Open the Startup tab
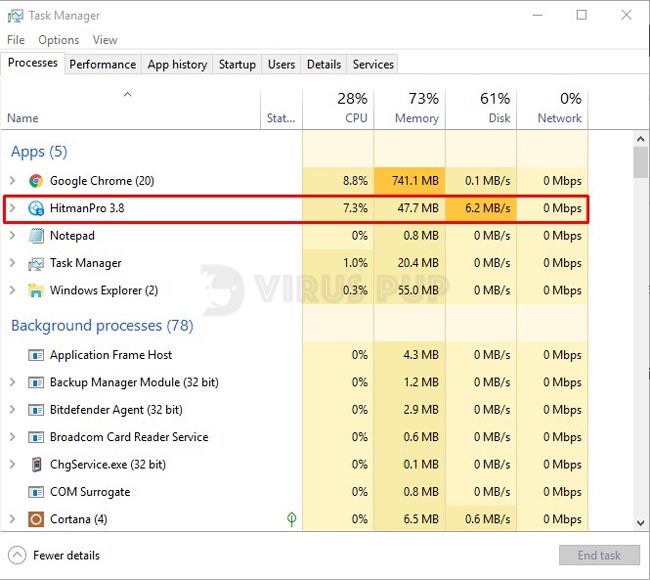Viewport: 650px width, 580px height. 237,64
